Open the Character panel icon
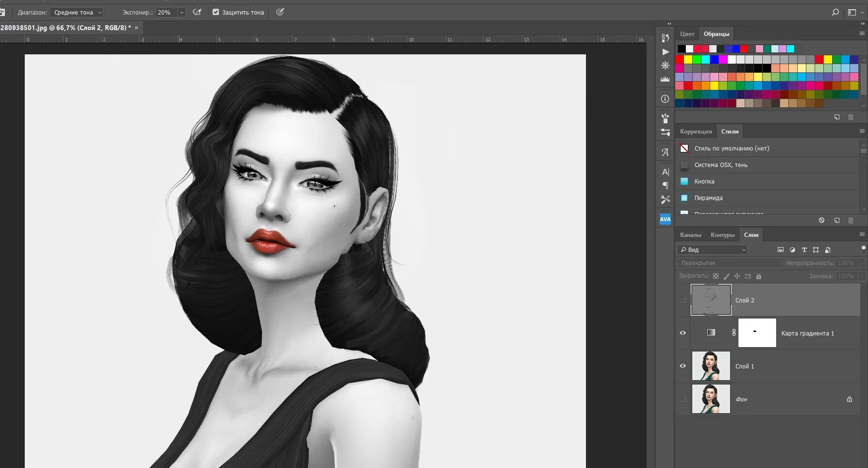Screen dimensions: 868x468 [665, 172]
